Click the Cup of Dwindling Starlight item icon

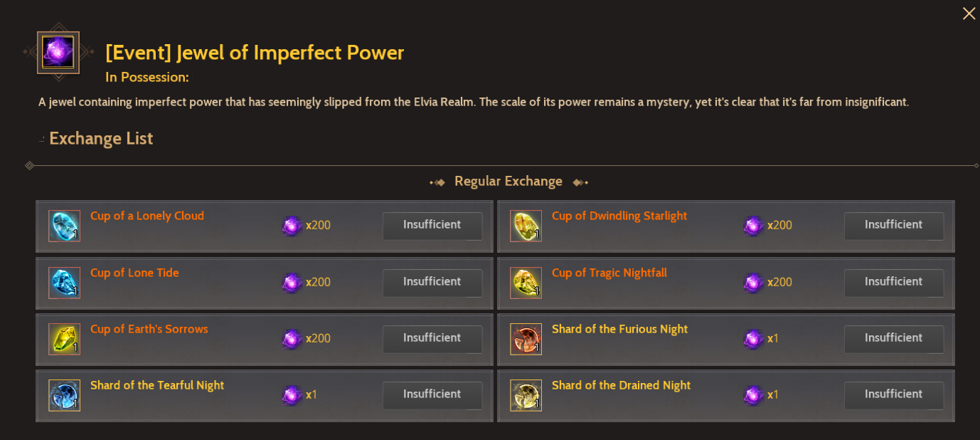(x=526, y=226)
